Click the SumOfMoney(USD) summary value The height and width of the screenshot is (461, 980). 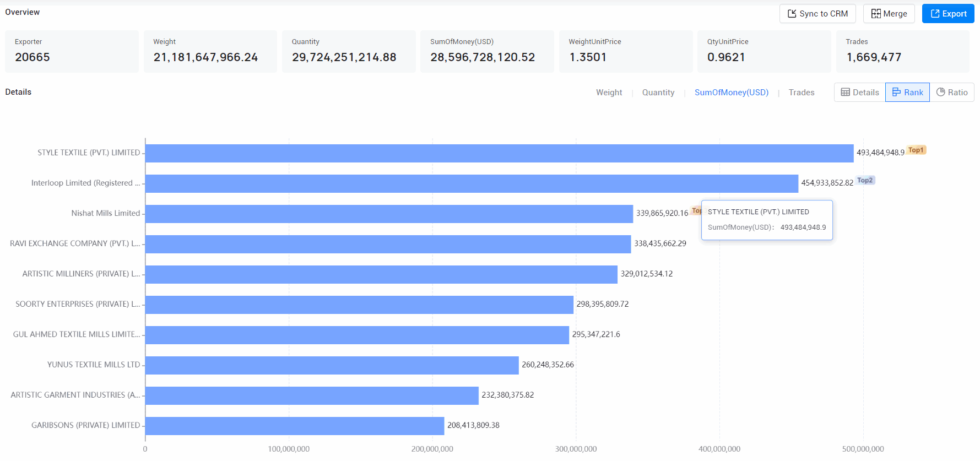[483, 57]
